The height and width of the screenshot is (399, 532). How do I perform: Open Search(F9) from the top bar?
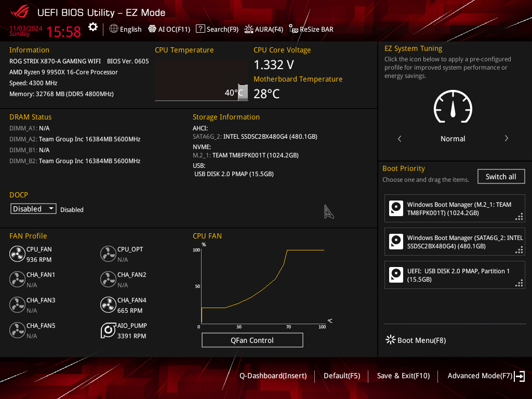pyautogui.click(x=217, y=29)
